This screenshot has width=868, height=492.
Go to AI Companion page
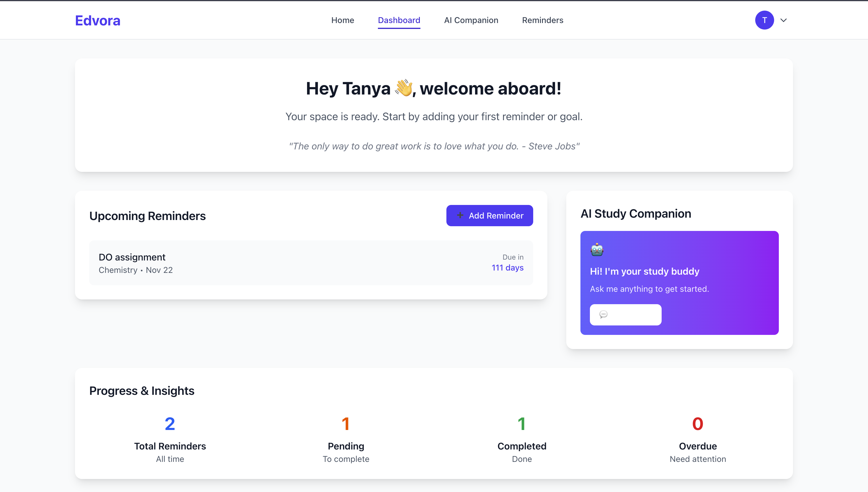(471, 20)
